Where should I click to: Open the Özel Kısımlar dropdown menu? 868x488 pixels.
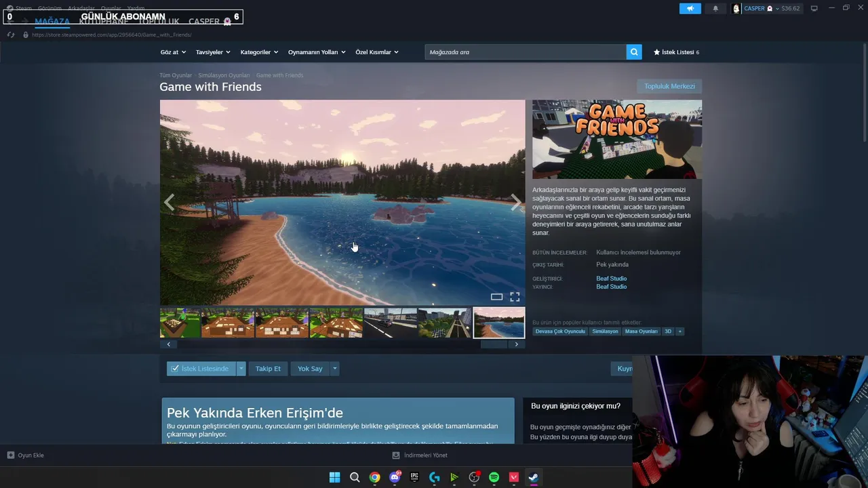377,52
